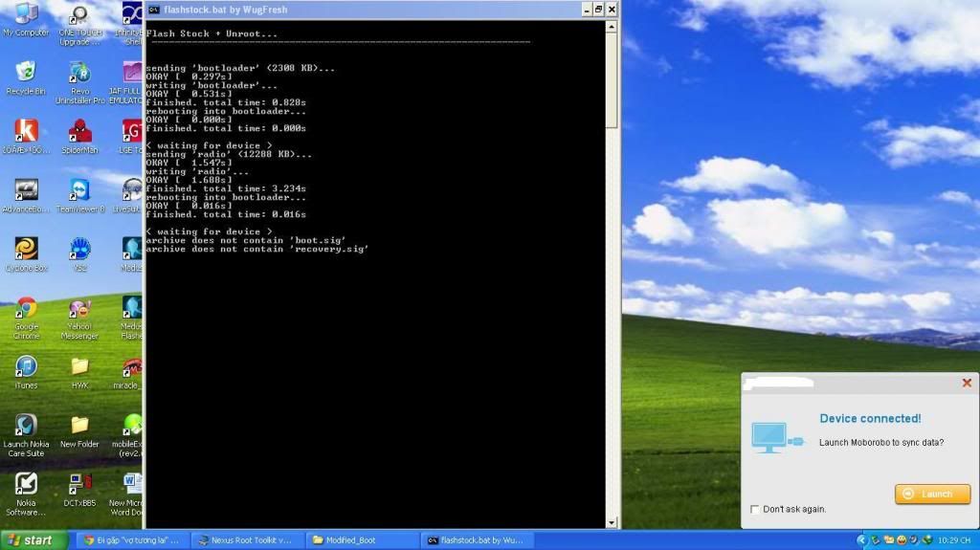This screenshot has width=980, height=550.
Task: Open the ONE TOUCH Upgrade shortcut
Action: (79, 25)
